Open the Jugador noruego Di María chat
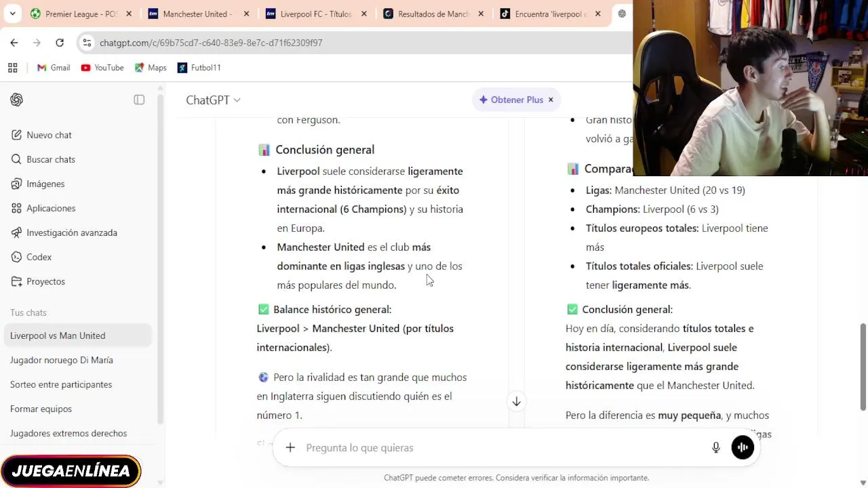The width and height of the screenshot is (868, 488). click(78, 360)
